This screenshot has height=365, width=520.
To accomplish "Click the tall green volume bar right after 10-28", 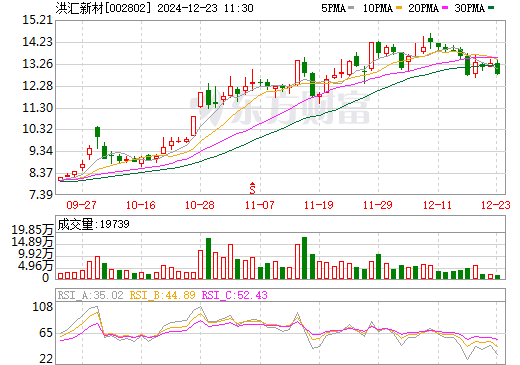I will 208,259.
